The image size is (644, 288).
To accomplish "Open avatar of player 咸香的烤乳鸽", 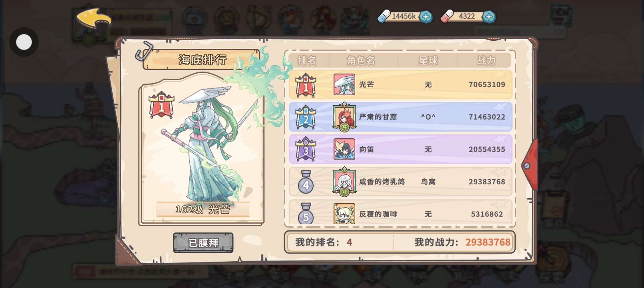I will 344,182.
